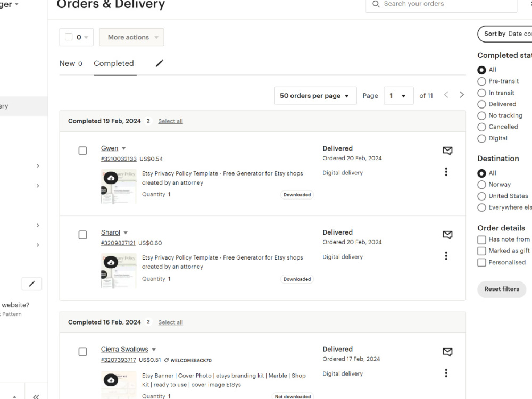The width and height of the screenshot is (532, 399).
Task: Select Sharol's order checkbox
Action: [x=82, y=235]
